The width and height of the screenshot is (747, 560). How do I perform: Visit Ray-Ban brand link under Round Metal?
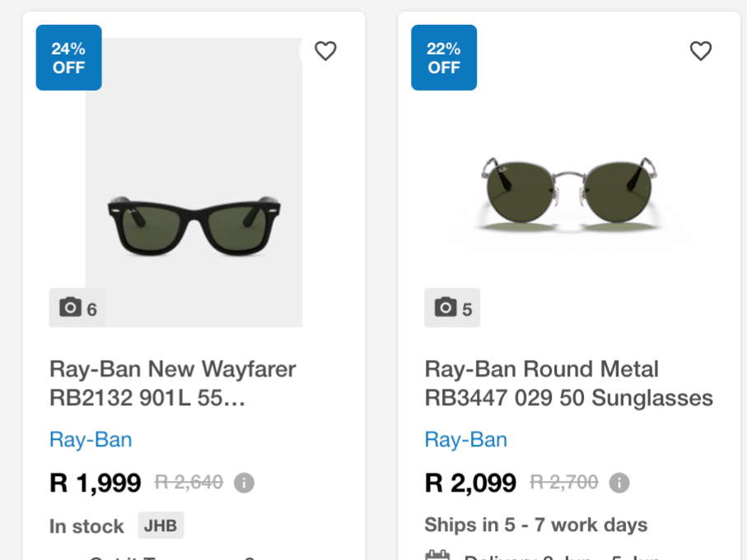pos(466,440)
